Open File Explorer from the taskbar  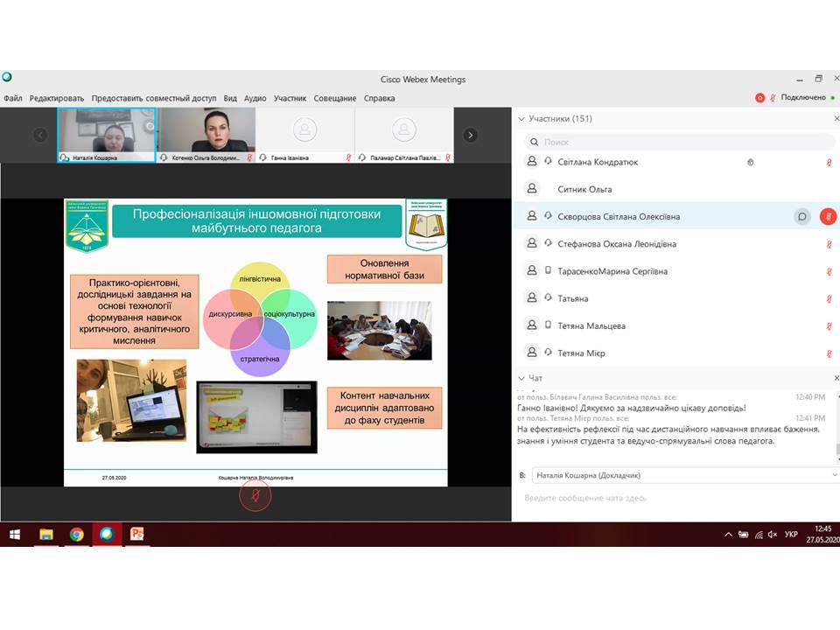45,534
